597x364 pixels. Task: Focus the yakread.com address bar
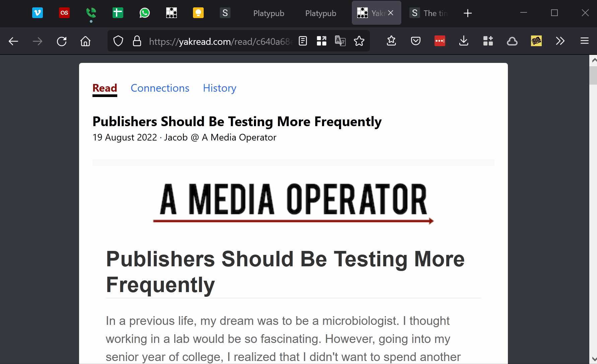point(220,41)
